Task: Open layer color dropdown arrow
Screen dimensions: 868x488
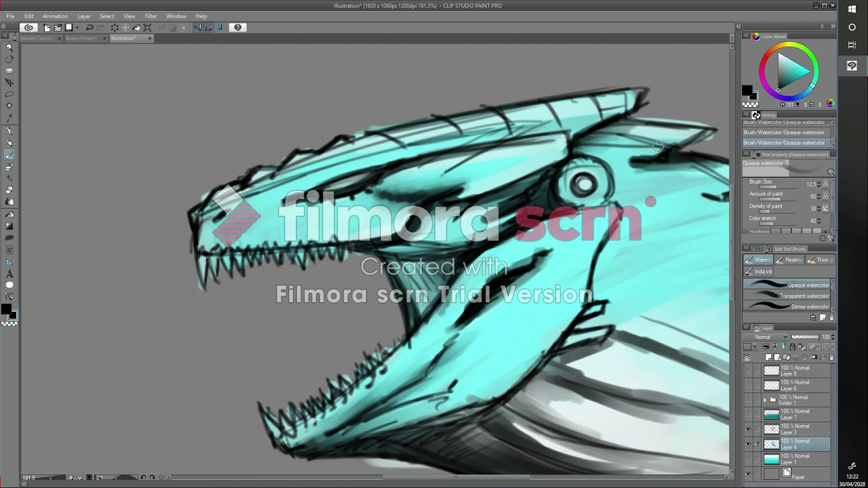Action: (755, 346)
